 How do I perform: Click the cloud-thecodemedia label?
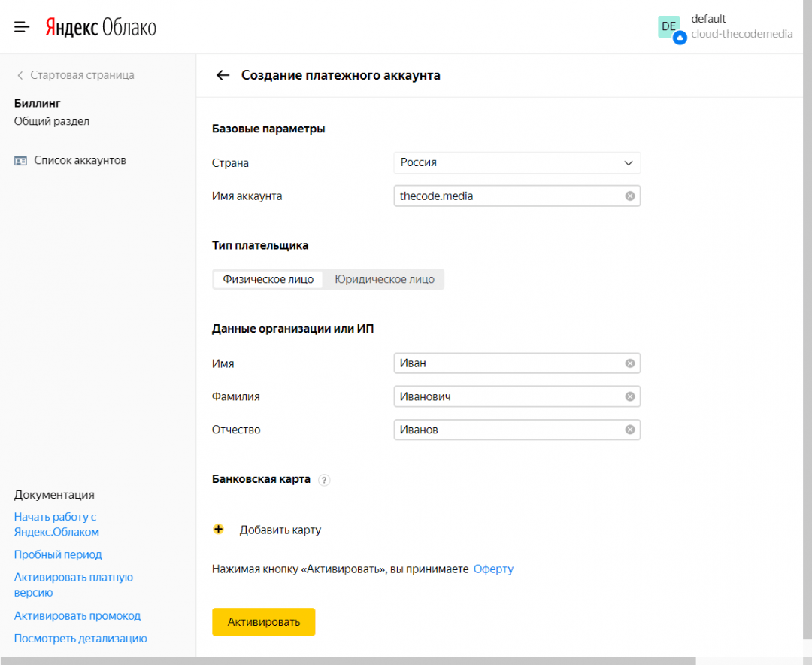(x=741, y=34)
